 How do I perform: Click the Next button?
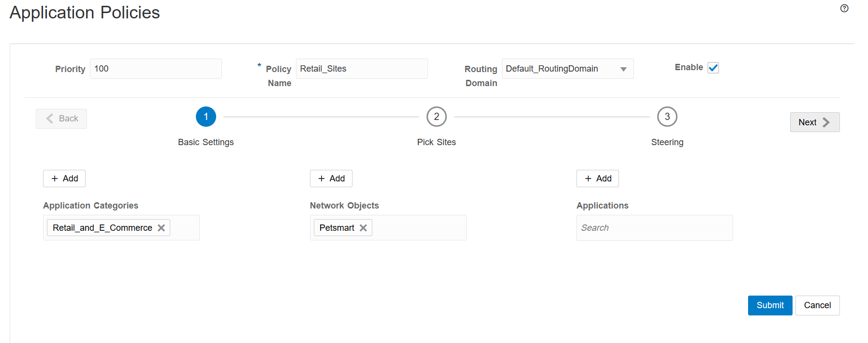tap(814, 122)
